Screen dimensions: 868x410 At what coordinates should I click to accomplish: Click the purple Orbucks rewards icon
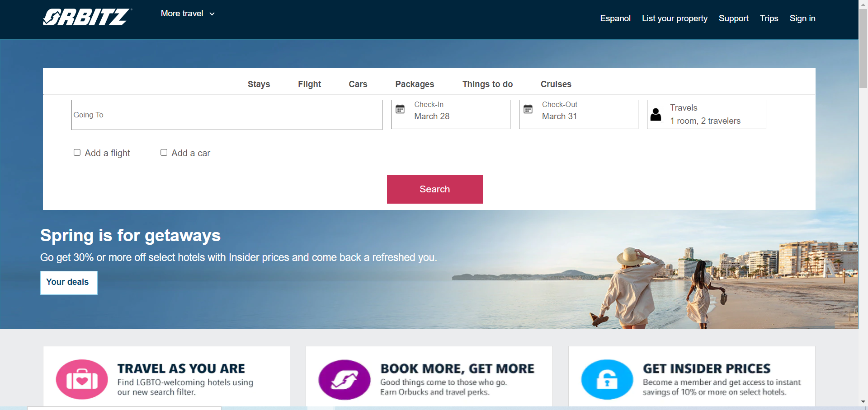(344, 379)
